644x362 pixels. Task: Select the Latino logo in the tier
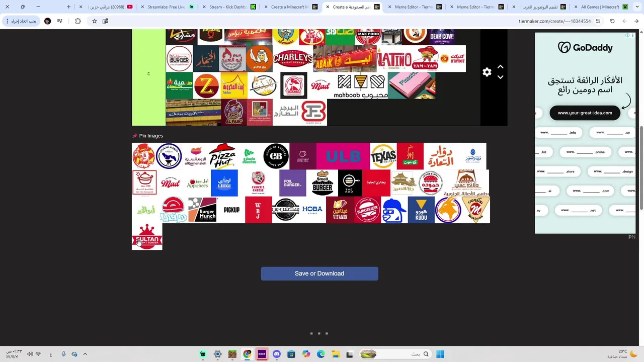click(x=394, y=59)
